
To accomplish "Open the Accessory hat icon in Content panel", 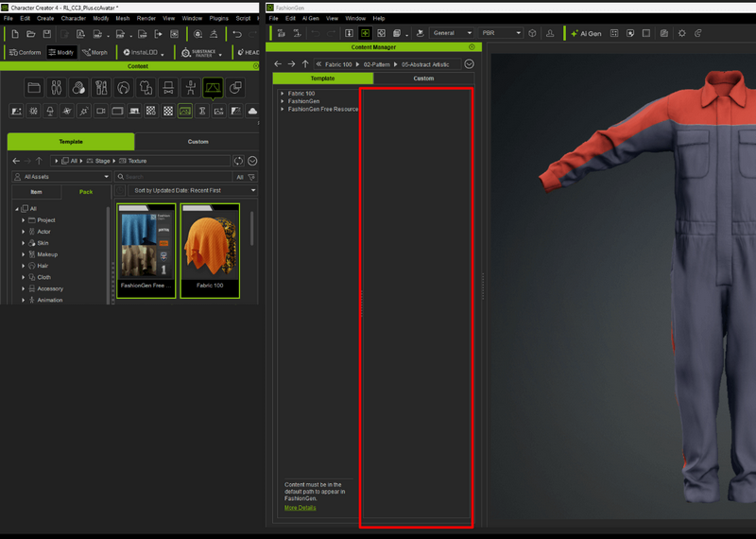I will click(x=168, y=88).
